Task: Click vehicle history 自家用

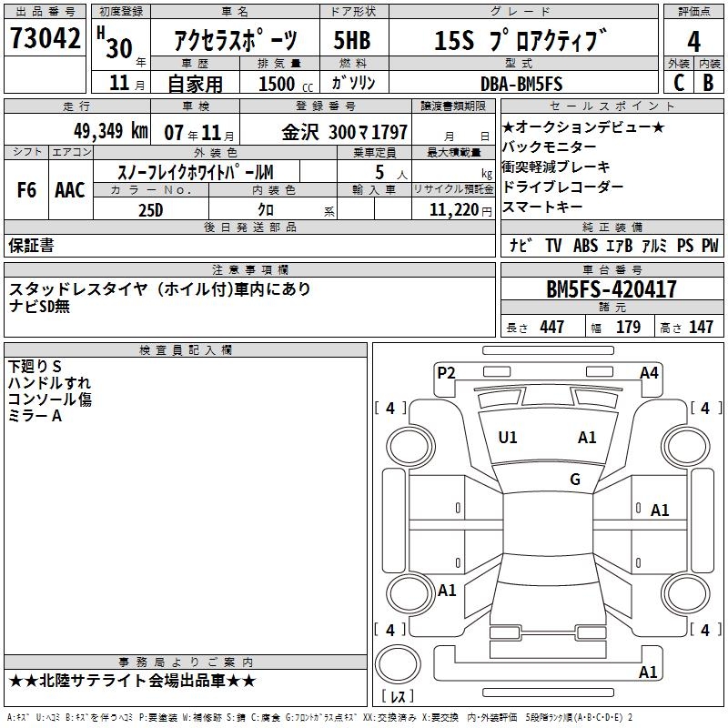Action: click(x=195, y=84)
